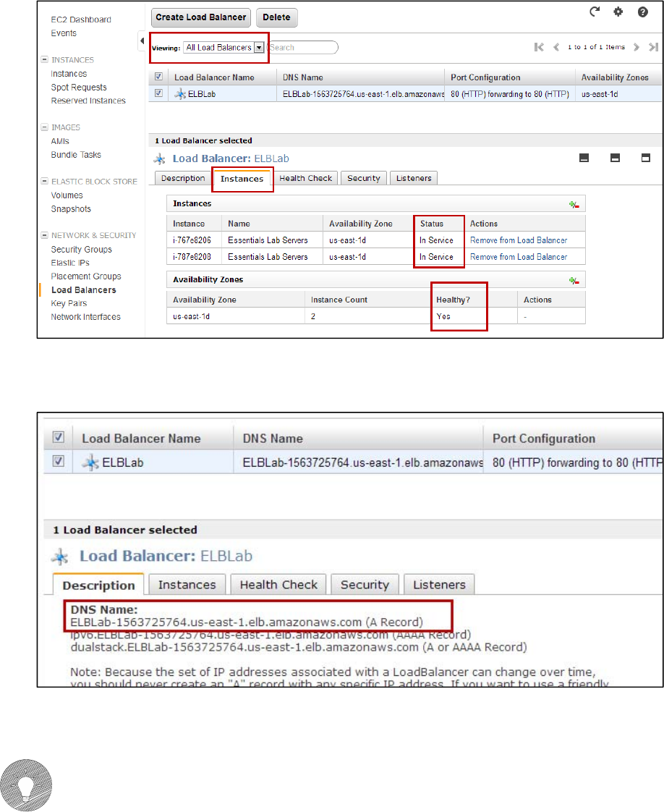
Task: Open the Health Check tab in upper panel
Action: point(305,178)
